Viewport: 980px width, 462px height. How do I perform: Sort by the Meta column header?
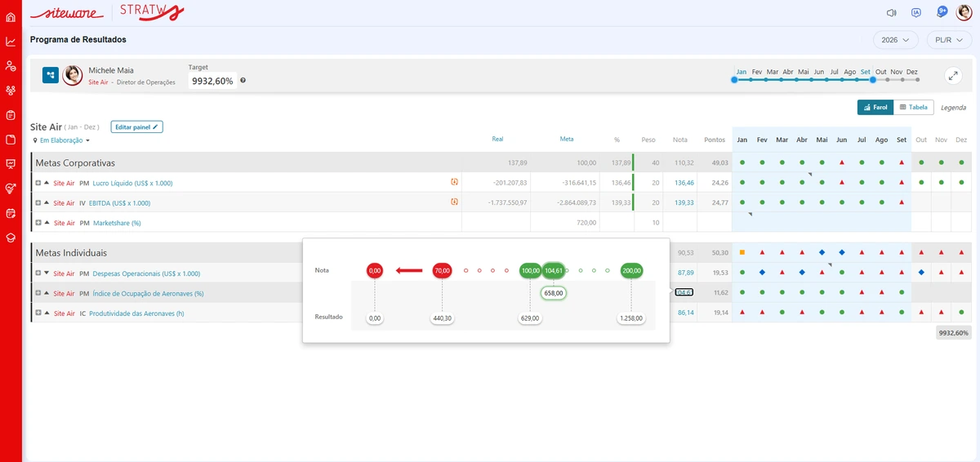[x=567, y=139]
